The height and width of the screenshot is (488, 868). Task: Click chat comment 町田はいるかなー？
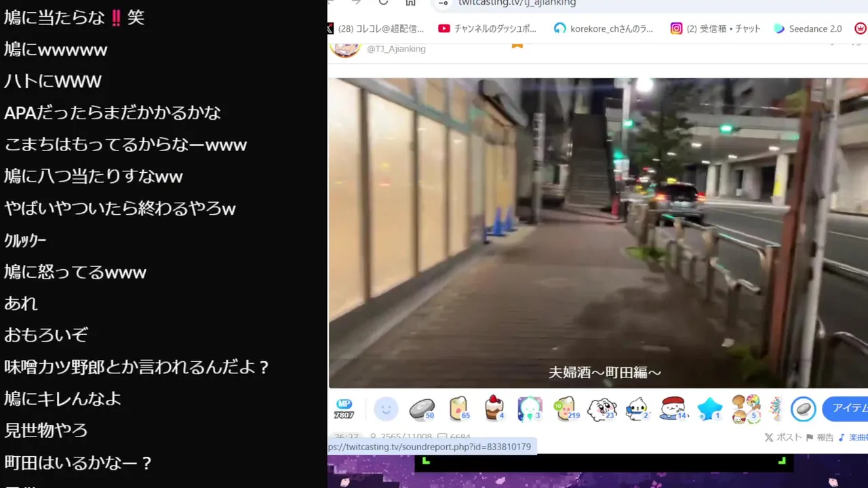tap(79, 463)
